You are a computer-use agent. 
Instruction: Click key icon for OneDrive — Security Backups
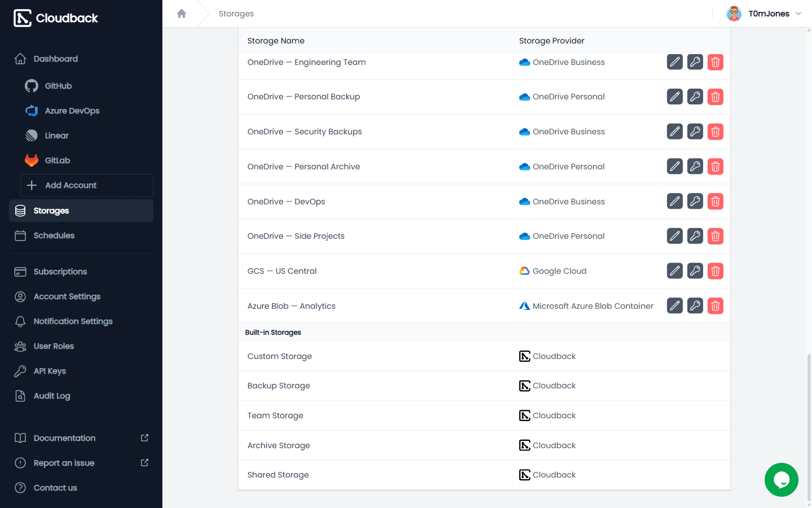click(695, 132)
